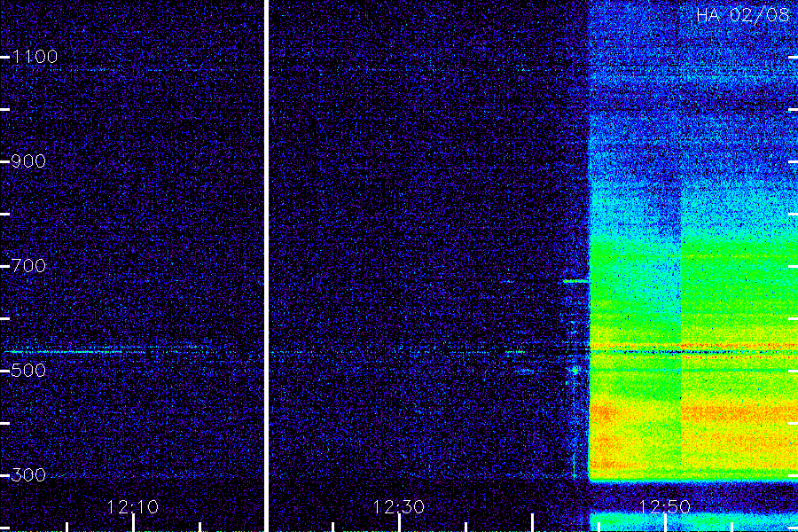Click the 12:50 time label
The height and width of the screenshot is (532, 798).
665,507
